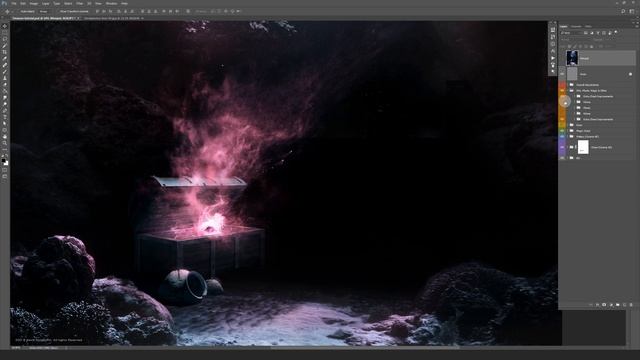The image size is (640, 360).
Task: Click the Lock all layer icon
Action: coord(591,46)
